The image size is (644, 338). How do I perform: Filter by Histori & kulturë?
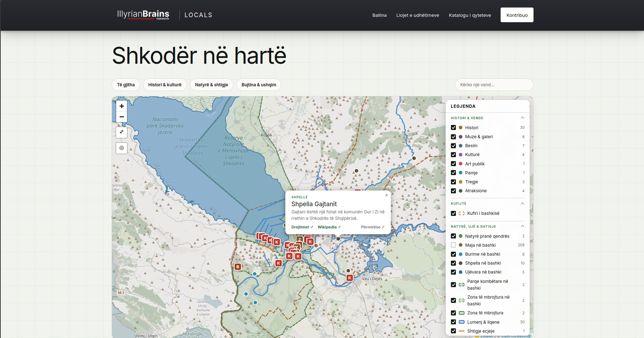click(x=165, y=85)
